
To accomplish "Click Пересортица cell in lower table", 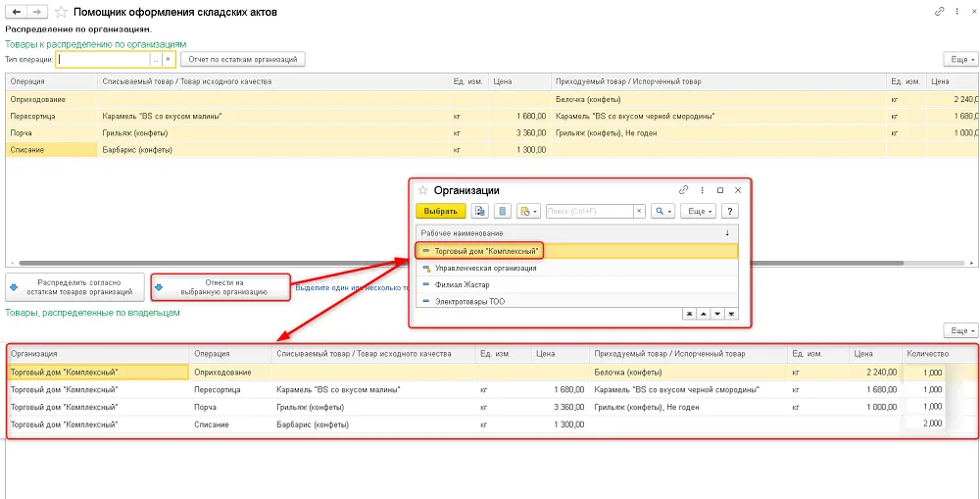I will click(x=230, y=389).
